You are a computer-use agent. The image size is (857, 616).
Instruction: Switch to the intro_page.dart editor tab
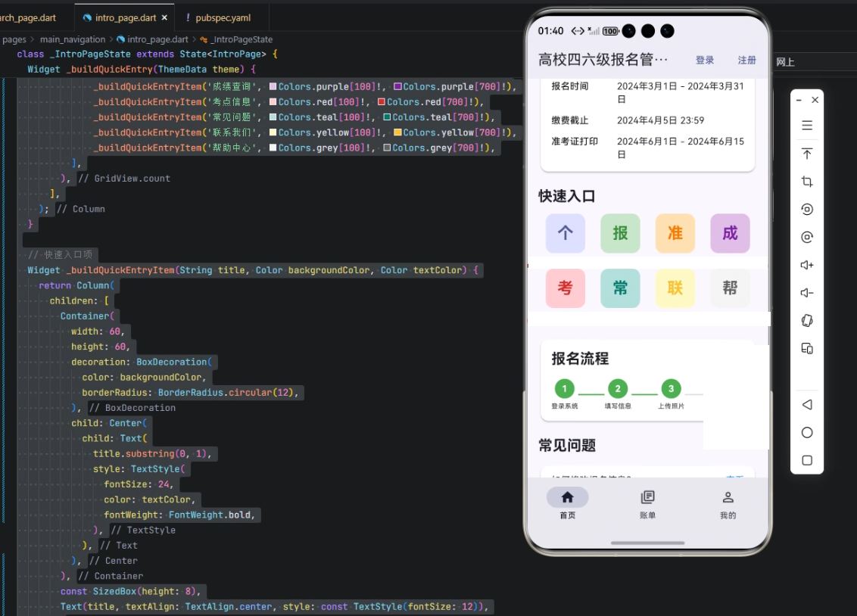(x=123, y=17)
